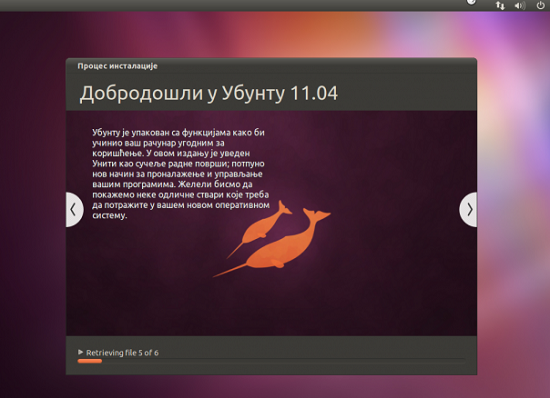Click the empty top panel area

[x=228, y=5]
